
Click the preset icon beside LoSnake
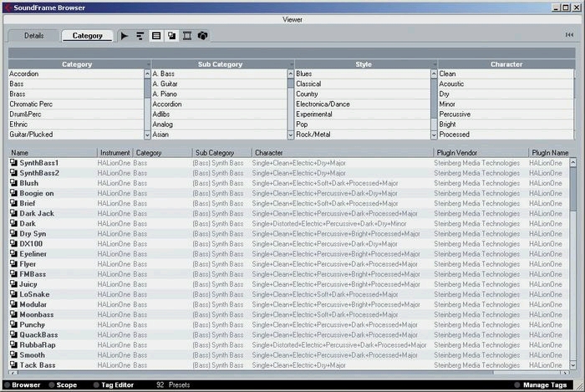coord(14,293)
